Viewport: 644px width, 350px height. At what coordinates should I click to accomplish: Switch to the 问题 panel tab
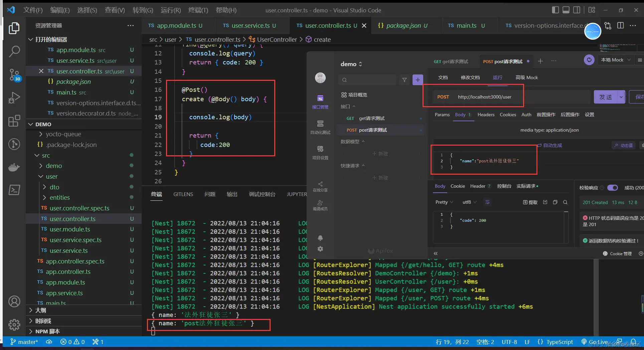pos(210,194)
